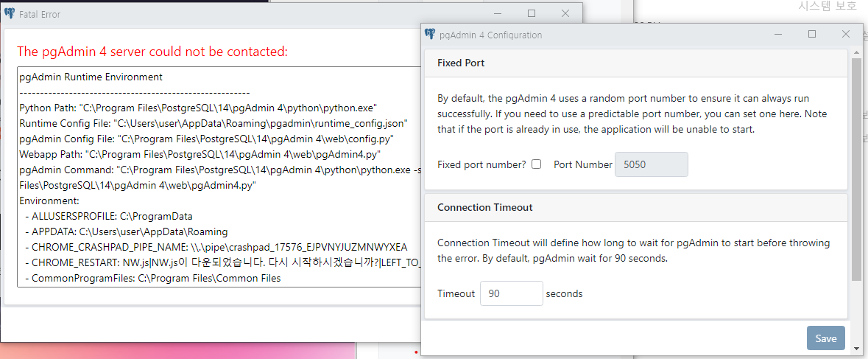Click the CommonProgramFiles environment entry
The width and height of the screenshot is (868, 359).
pos(153,279)
